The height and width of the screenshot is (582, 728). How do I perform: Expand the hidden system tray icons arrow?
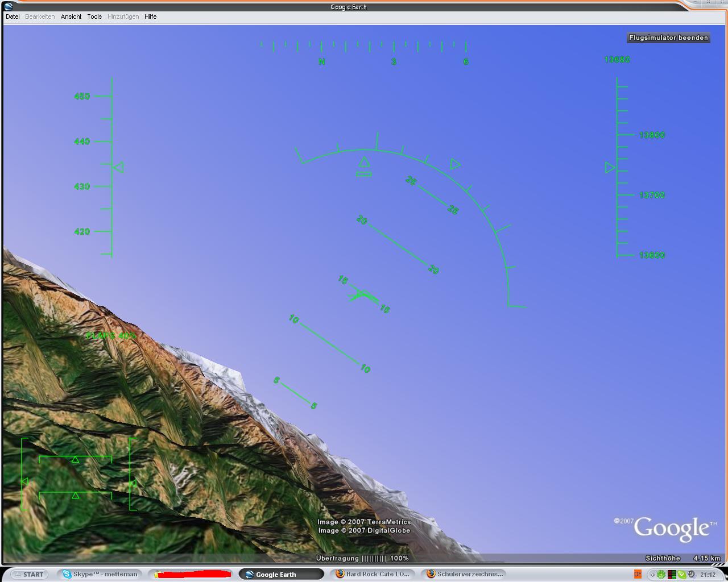tap(652, 574)
